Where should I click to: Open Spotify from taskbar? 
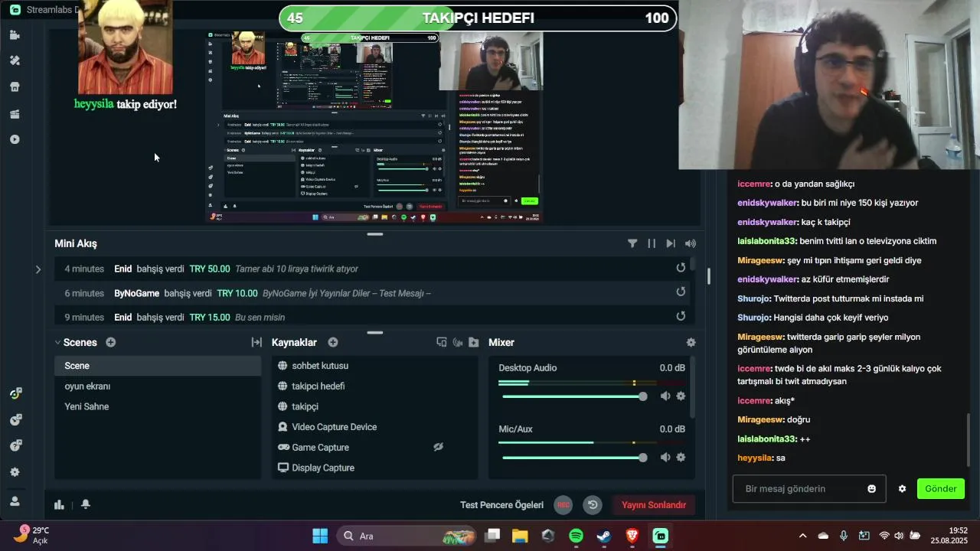tap(577, 536)
